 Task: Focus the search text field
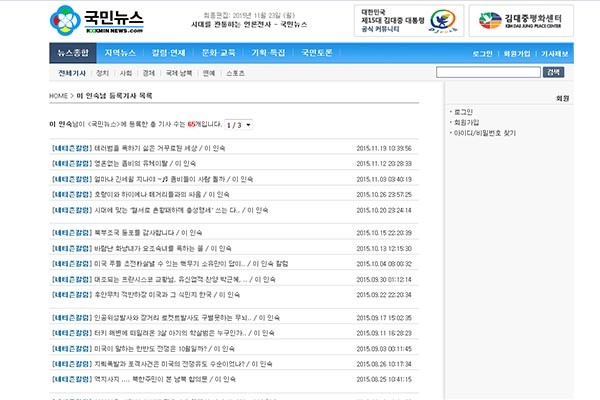pyautogui.click(x=488, y=72)
